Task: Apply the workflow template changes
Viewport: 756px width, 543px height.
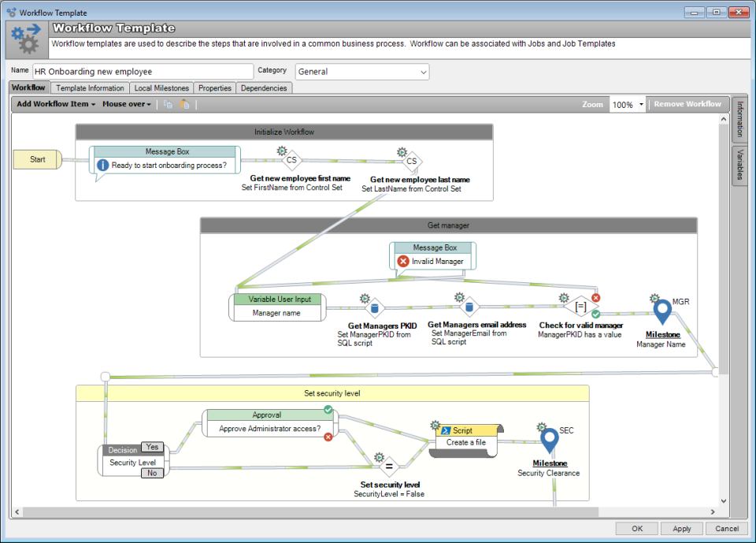Action: click(x=682, y=528)
